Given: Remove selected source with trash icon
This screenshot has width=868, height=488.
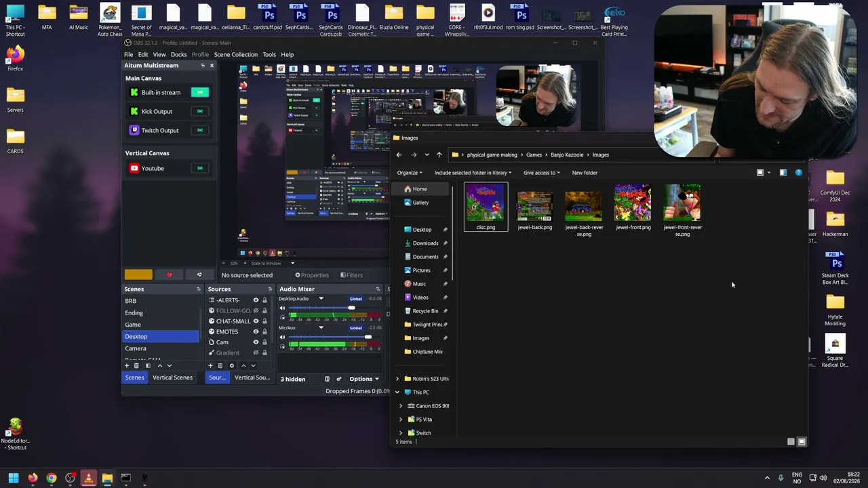Looking at the screenshot, I should 220,366.
